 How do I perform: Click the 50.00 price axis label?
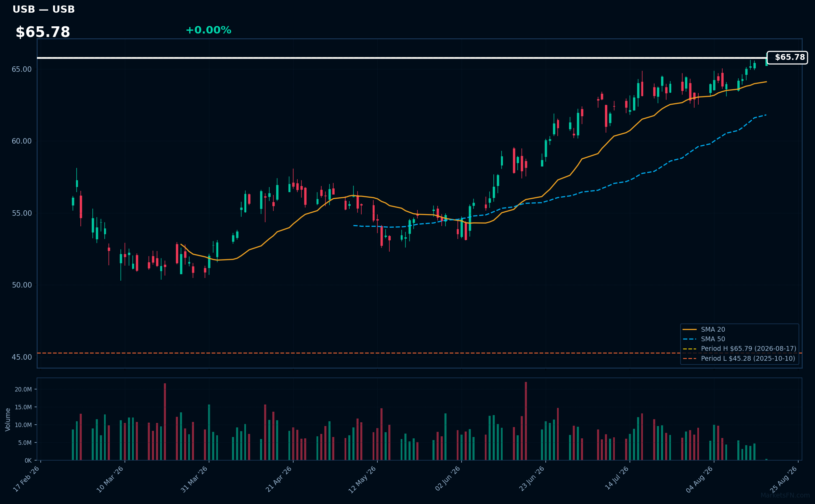tap(22, 285)
